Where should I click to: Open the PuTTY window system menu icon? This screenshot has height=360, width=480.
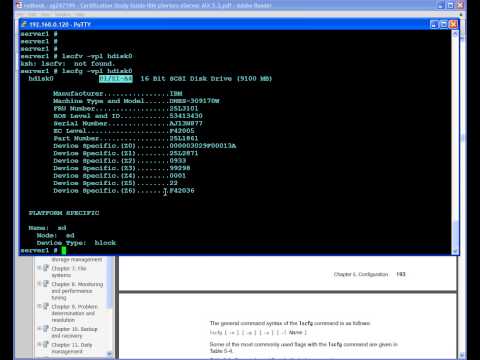tap(24, 24)
